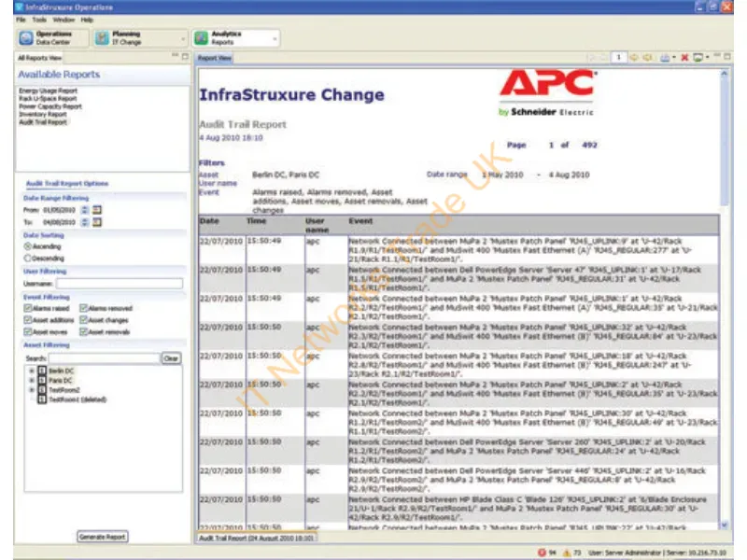The height and width of the screenshot is (560, 747).
Task: Click the To date spinner control
Action: tap(85, 222)
